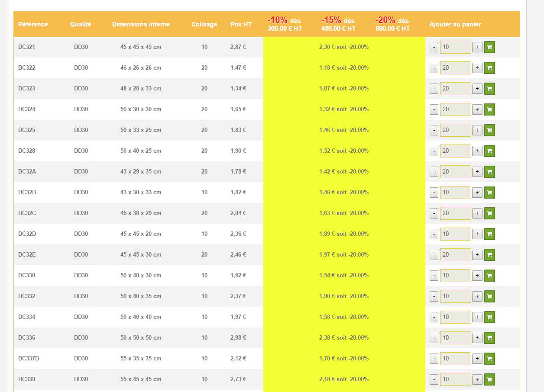Select discounted price 2,30 € soit -20.00%
The height and width of the screenshot is (392, 544).
coord(344,47)
